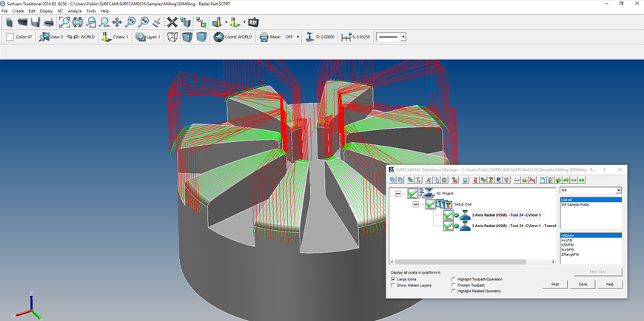Click the S: 0.95258 step icon
Viewport: 644px width, 321px height.
[346, 37]
